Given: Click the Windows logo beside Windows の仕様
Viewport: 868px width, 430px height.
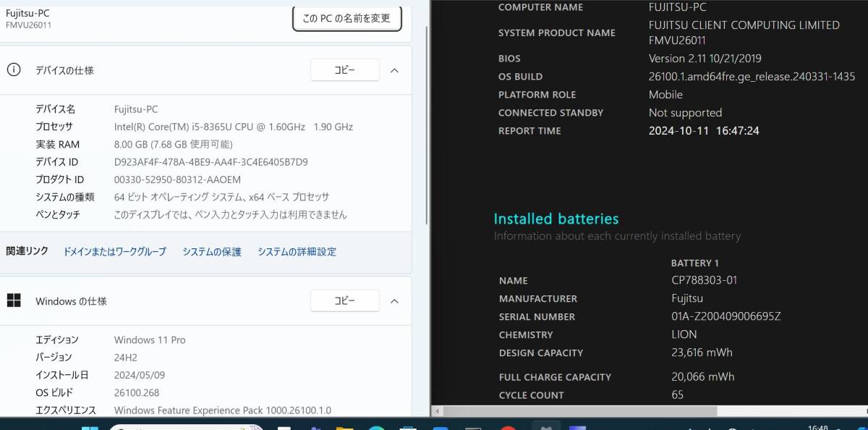Looking at the screenshot, I should click(x=13, y=300).
